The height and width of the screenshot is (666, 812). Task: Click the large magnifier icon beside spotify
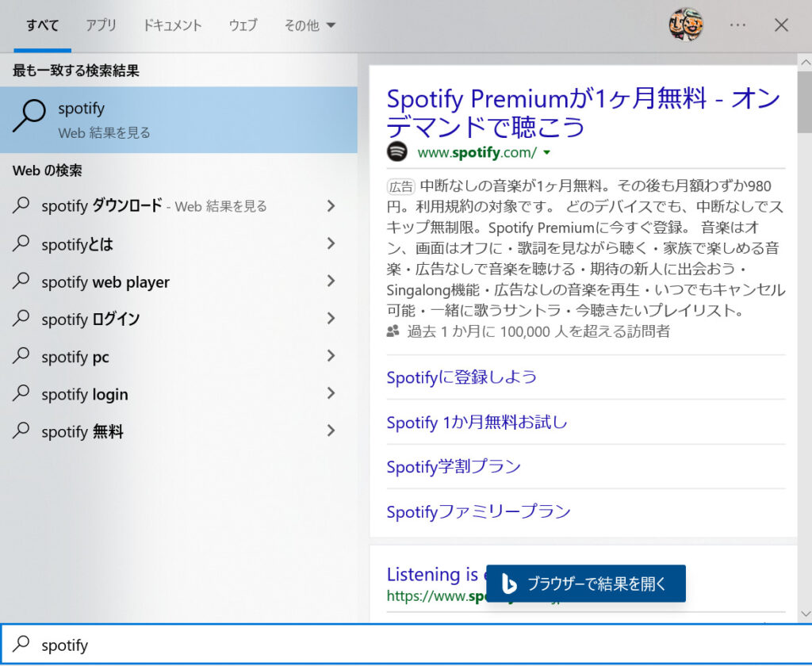(x=29, y=116)
